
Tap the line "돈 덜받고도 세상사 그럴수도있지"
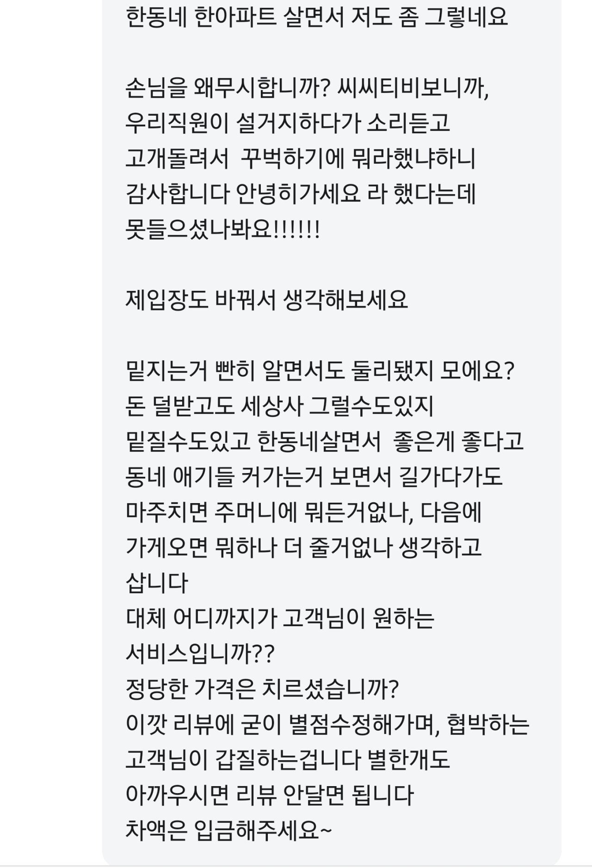click(279, 407)
